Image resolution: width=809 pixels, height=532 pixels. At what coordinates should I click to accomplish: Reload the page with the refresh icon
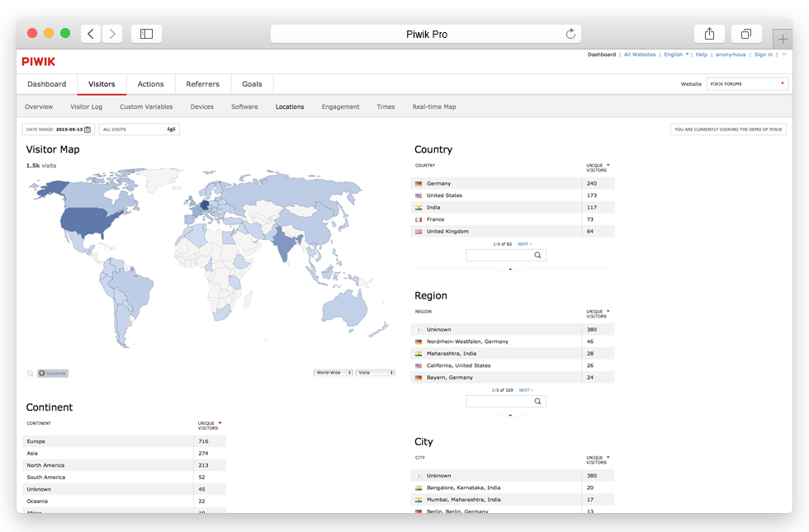point(570,34)
